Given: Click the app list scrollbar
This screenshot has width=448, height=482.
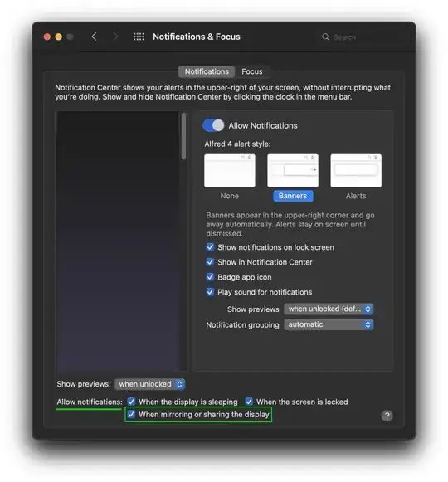Looking at the screenshot, I should pyautogui.click(x=183, y=137).
